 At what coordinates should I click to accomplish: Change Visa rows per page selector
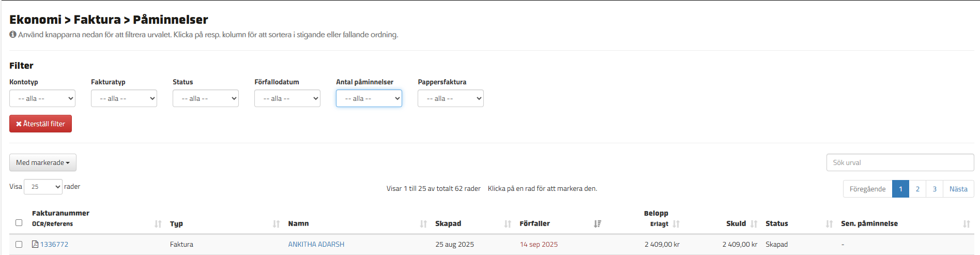43,187
